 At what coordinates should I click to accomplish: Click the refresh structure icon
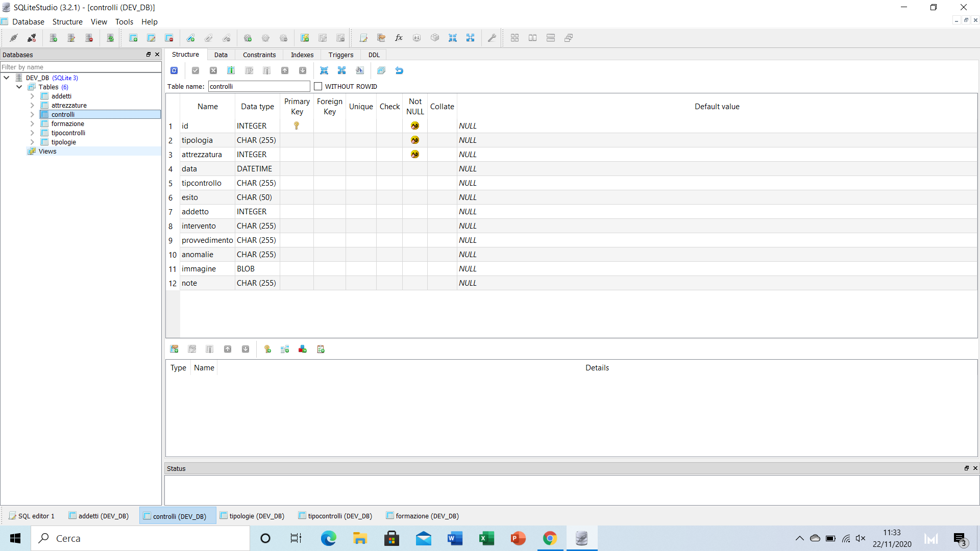click(174, 70)
